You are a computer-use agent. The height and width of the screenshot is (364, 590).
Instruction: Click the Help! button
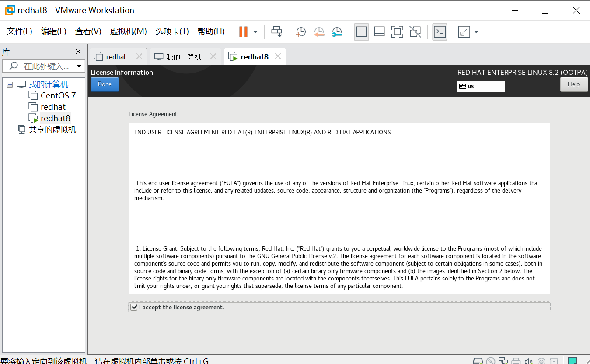(x=574, y=84)
